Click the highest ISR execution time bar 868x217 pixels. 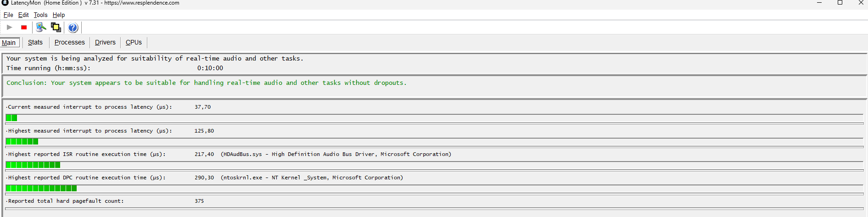pos(33,165)
